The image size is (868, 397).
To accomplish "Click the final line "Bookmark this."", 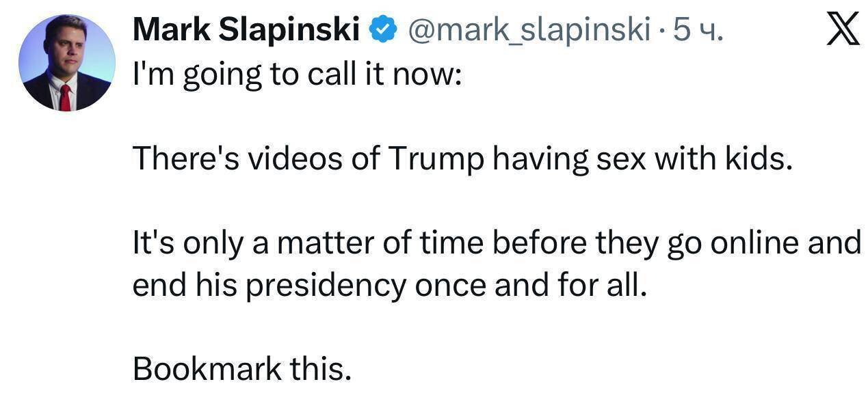I will click(x=241, y=370).
